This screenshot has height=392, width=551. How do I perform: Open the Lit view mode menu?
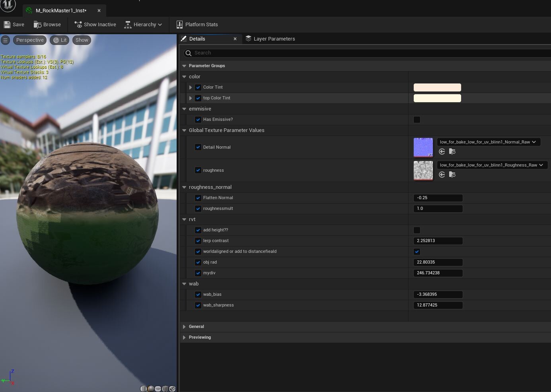[60, 40]
